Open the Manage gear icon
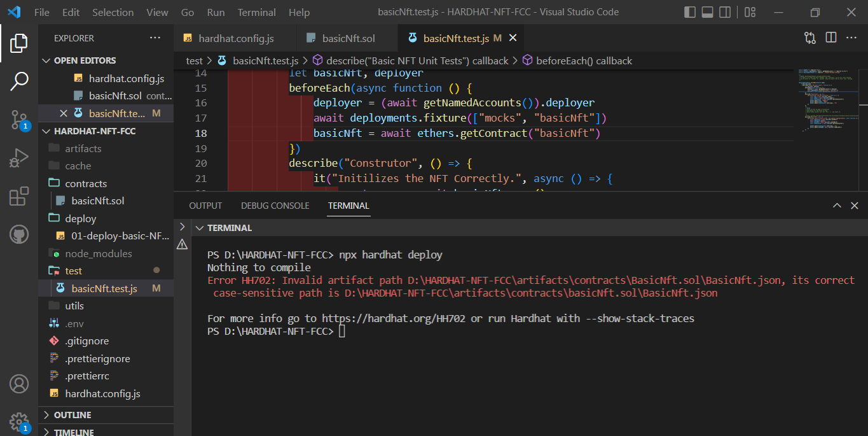 click(18, 421)
